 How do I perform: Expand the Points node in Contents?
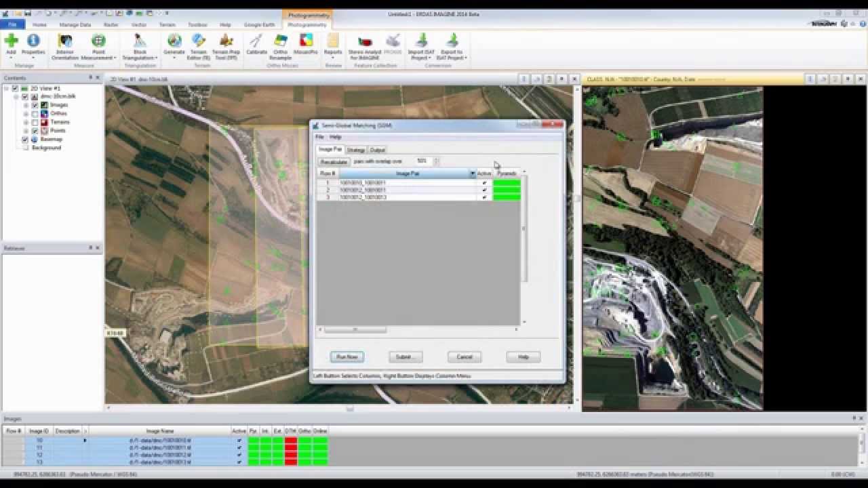(26, 130)
